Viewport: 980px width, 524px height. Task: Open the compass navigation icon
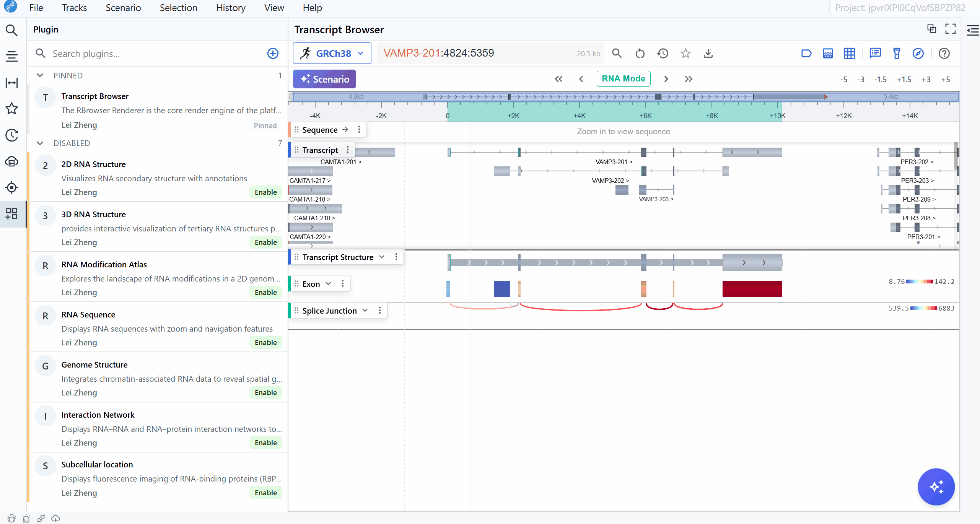918,54
